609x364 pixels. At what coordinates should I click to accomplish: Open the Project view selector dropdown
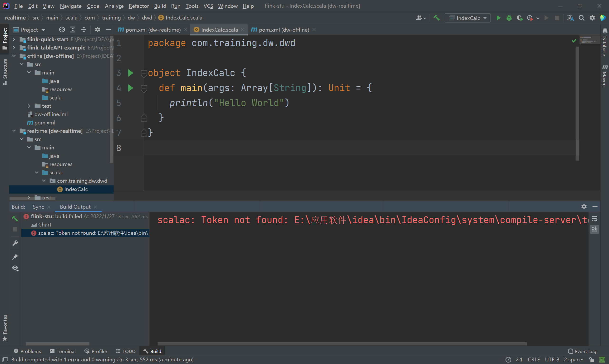coord(29,30)
